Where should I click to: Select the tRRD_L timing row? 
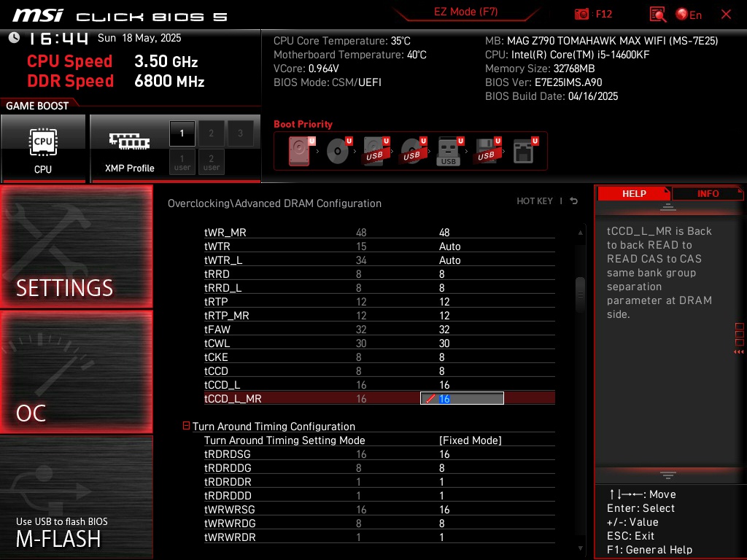pos(379,287)
